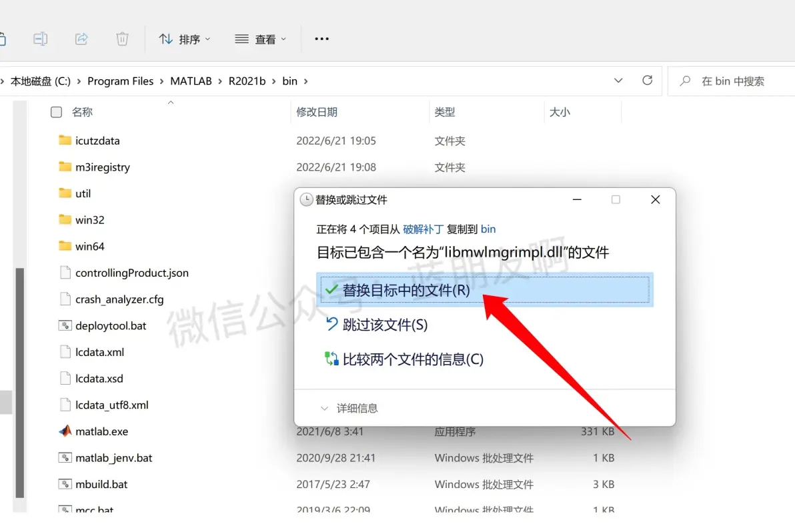Click Program Files in address bar

pos(120,81)
